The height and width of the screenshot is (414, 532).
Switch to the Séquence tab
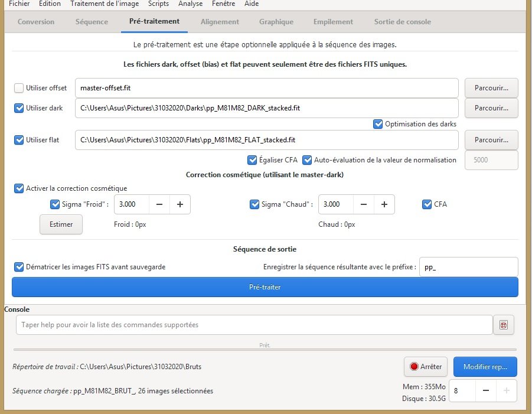point(92,22)
